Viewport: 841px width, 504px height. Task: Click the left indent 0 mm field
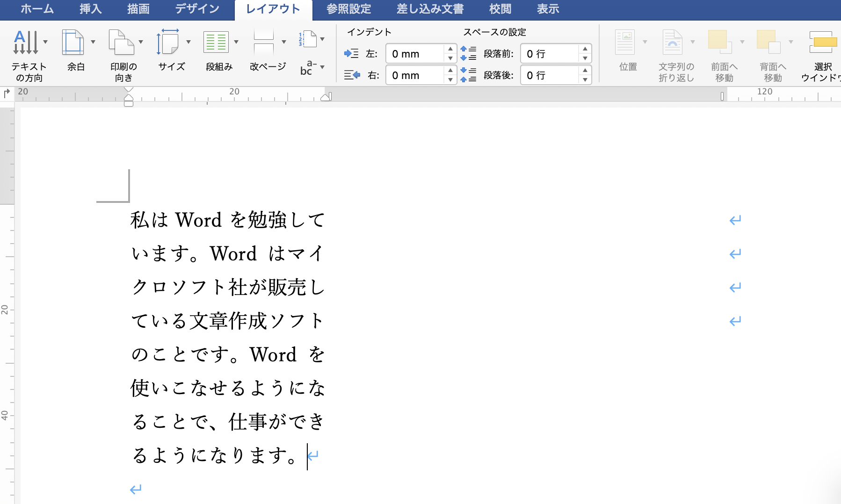click(x=415, y=54)
